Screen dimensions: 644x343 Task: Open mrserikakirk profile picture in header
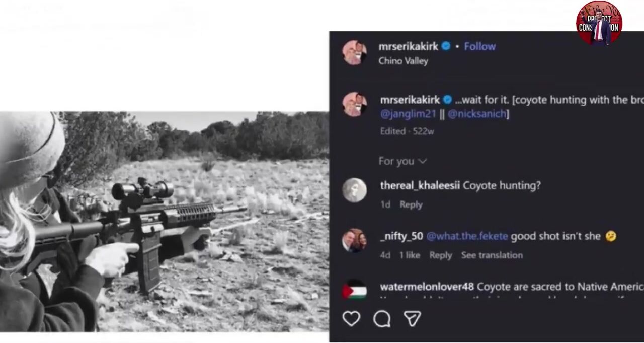(354, 52)
